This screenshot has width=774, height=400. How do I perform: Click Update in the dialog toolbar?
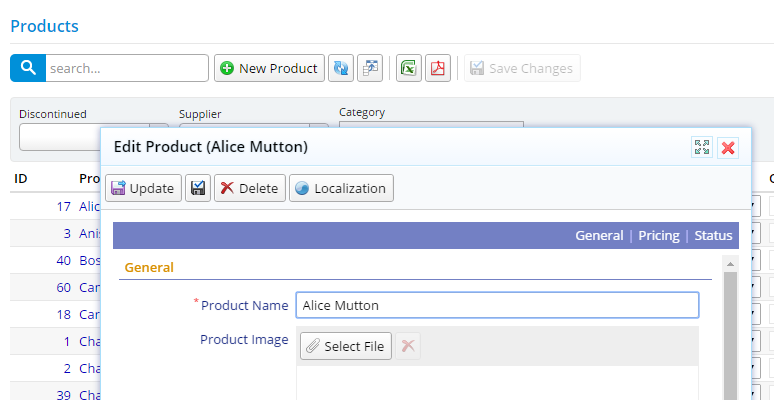click(x=143, y=188)
